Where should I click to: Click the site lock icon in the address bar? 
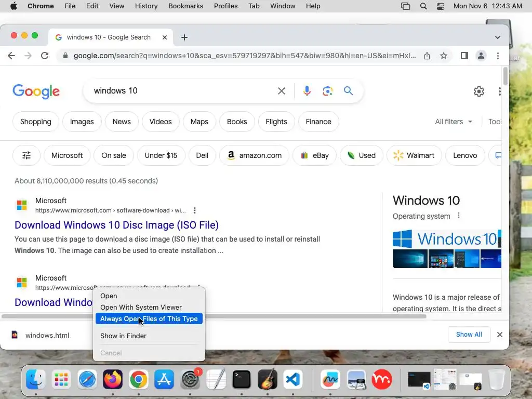[x=65, y=56]
